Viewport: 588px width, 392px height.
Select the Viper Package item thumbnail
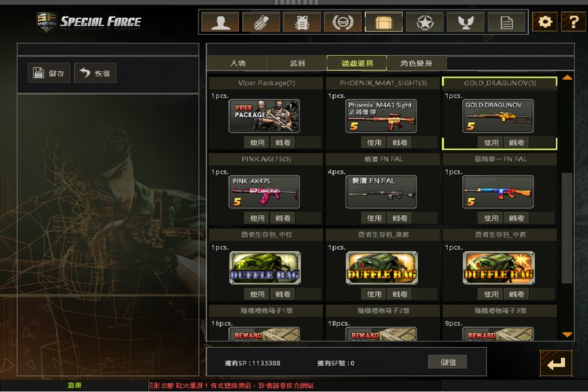265,116
